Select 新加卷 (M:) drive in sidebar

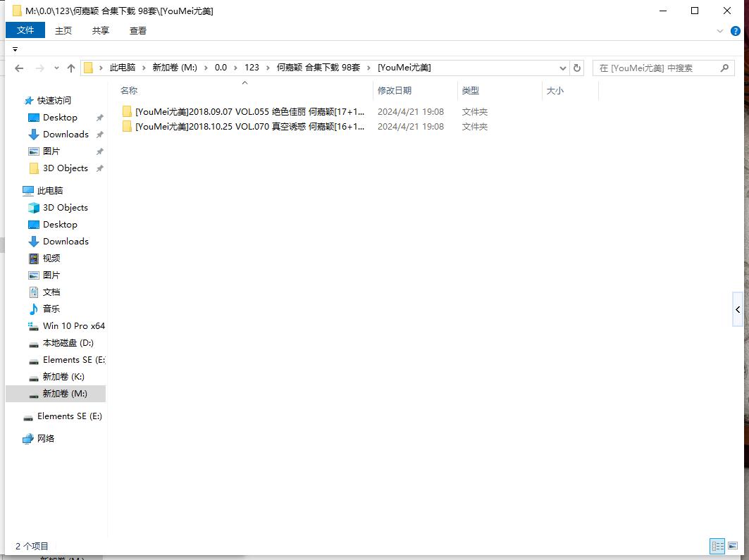56,394
